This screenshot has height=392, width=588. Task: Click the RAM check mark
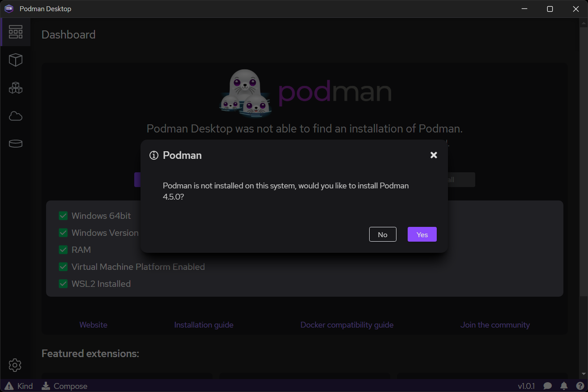point(63,250)
